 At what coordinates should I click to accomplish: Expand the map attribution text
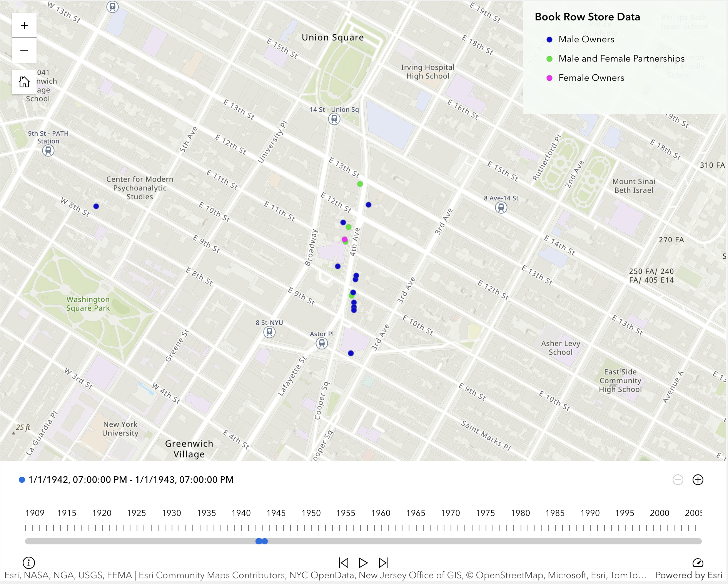pyautogui.click(x=325, y=575)
